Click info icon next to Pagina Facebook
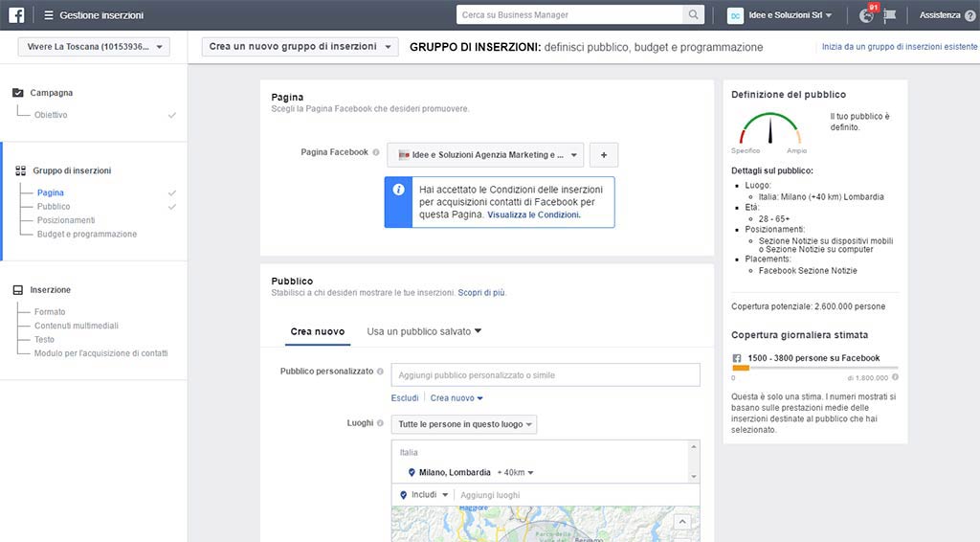 pos(375,152)
